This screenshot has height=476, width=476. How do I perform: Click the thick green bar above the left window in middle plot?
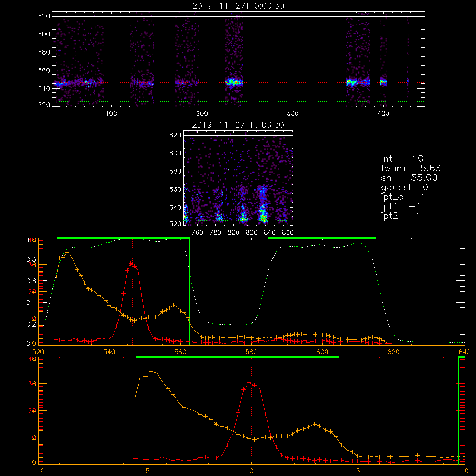[x=123, y=238]
